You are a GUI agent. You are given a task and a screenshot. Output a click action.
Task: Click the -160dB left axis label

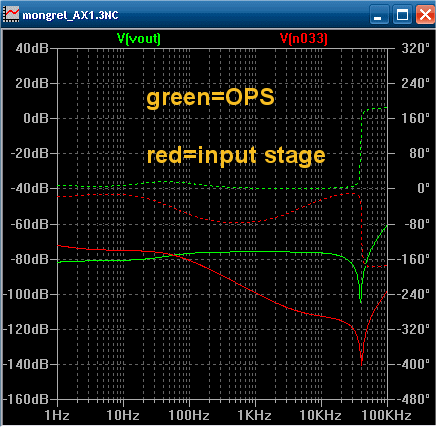26,399
